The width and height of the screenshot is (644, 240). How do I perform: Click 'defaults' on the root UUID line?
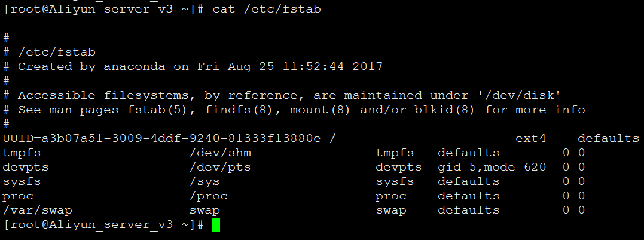[x=609, y=138]
